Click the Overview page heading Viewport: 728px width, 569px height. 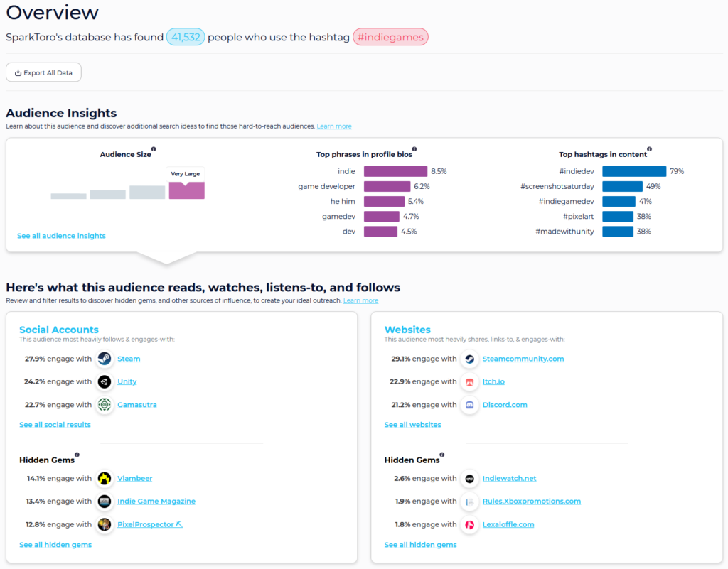(53, 12)
